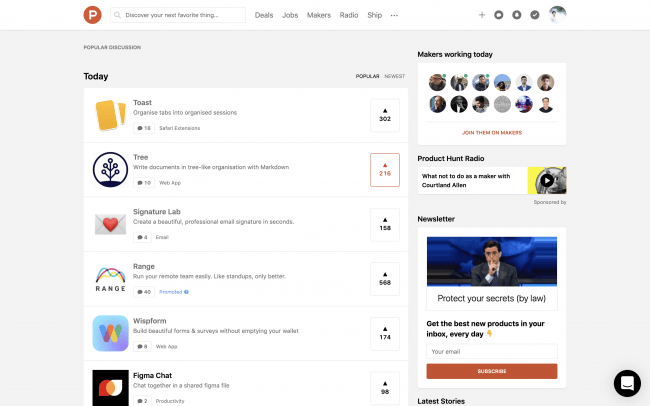This screenshot has width=650, height=406.
Task: Switch to the Popular sort tab
Action: [367, 76]
